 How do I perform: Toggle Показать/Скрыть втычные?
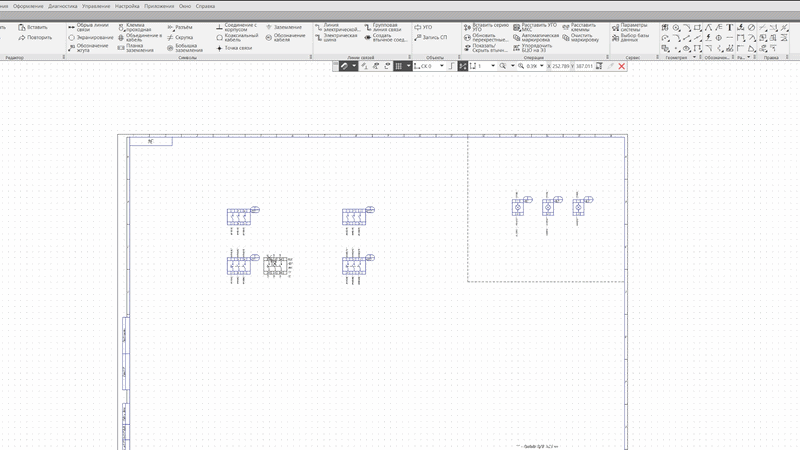coord(485,48)
